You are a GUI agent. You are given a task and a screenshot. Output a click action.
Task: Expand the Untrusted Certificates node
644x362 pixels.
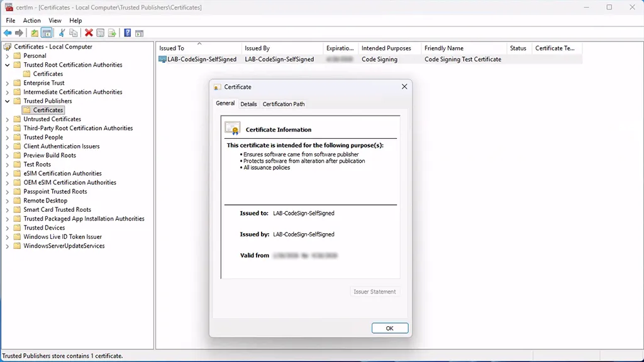[8, 119]
